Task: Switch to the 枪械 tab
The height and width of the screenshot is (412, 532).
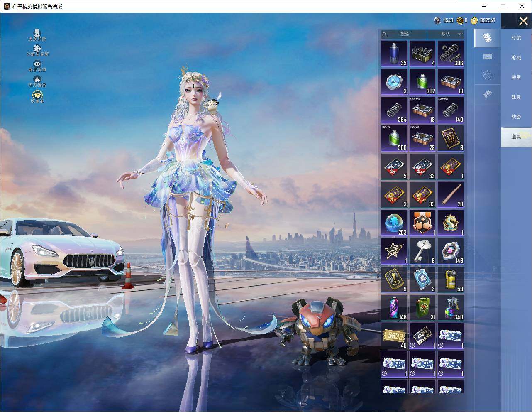Action: pos(516,58)
